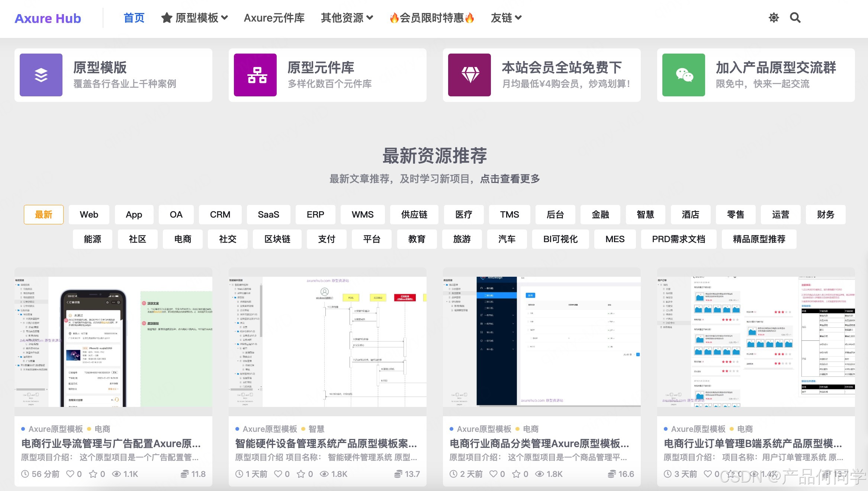868x491 pixels.
Task: Expand the 其他资源 dropdown menu
Action: [347, 17]
